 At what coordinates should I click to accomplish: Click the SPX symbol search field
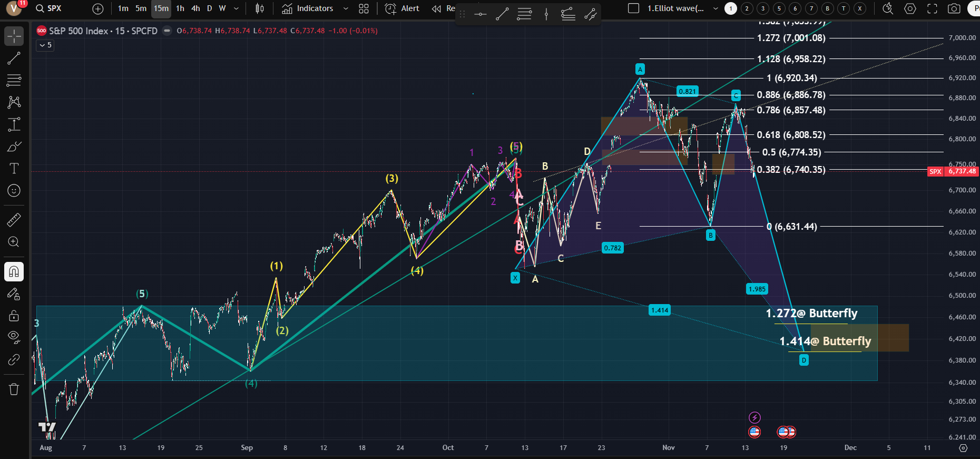click(x=54, y=8)
